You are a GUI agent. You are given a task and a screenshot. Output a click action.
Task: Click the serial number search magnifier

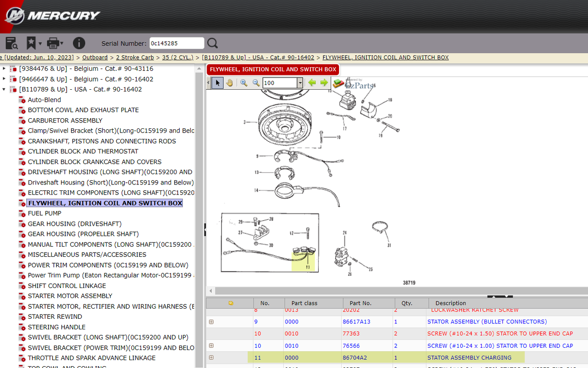(212, 43)
